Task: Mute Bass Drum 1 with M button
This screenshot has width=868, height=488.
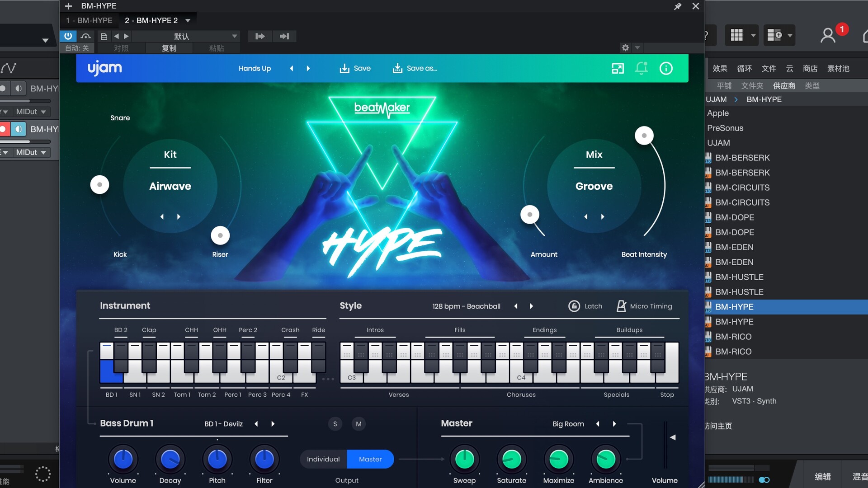Action: click(359, 424)
